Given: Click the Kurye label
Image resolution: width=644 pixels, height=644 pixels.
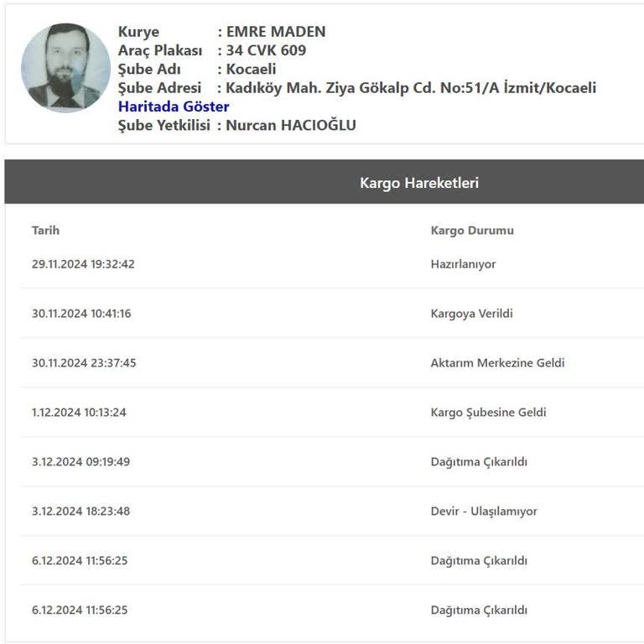Looking at the screenshot, I should [138, 32].
